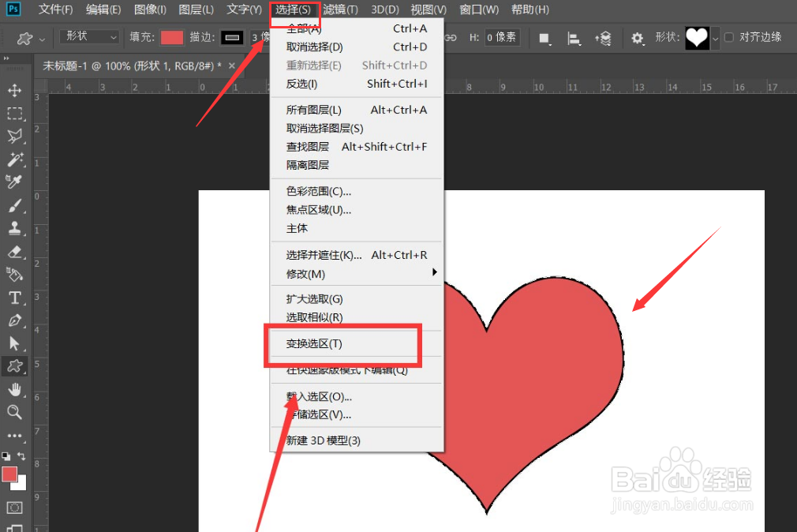Choose 隔离图层 menu entry
The image size is (797, 532).
click(x=357, y=165)
